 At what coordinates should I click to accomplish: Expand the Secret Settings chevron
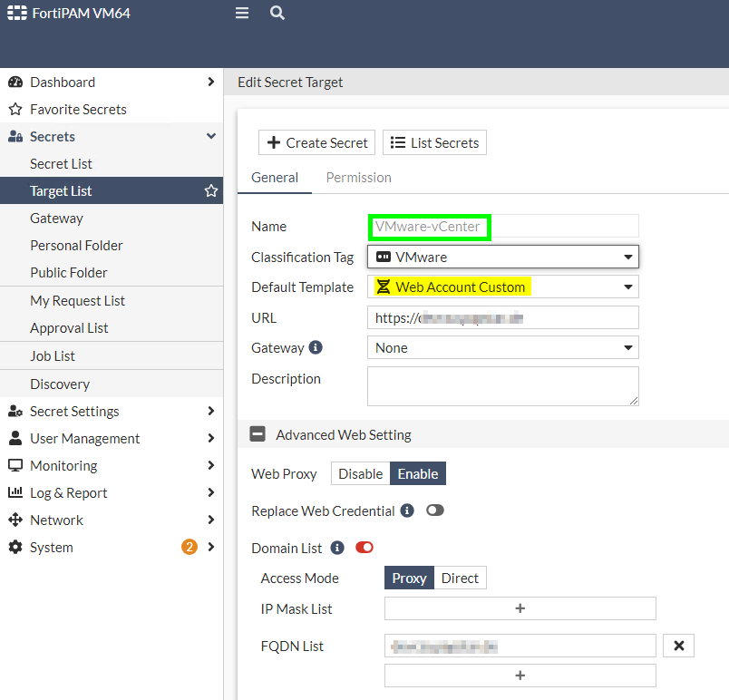point(211,411)
